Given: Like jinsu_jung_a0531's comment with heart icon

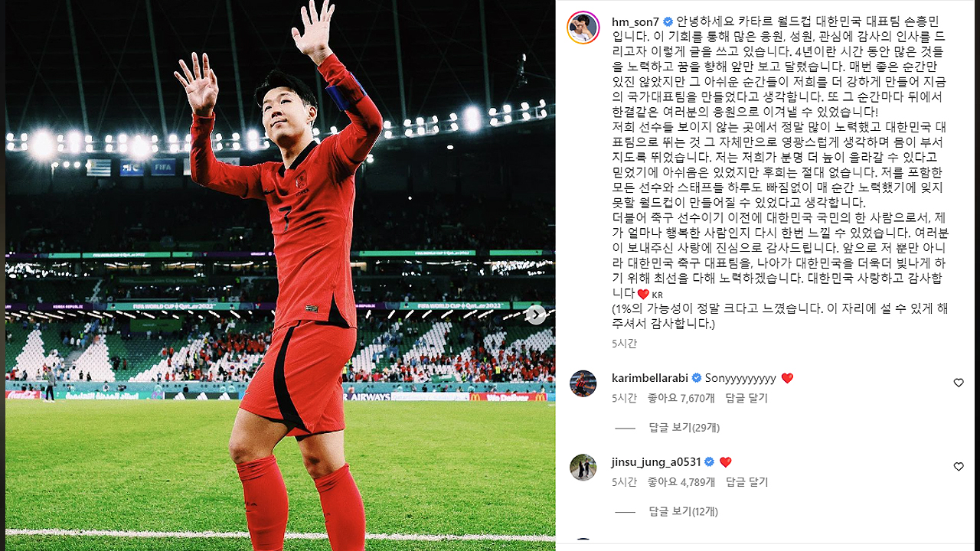Looking at the screenshot, I should [959, 467].
